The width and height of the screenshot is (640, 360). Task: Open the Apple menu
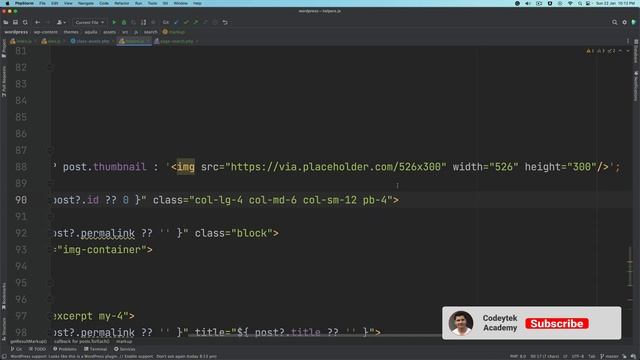pyautogui.click(x=7, y=3)
